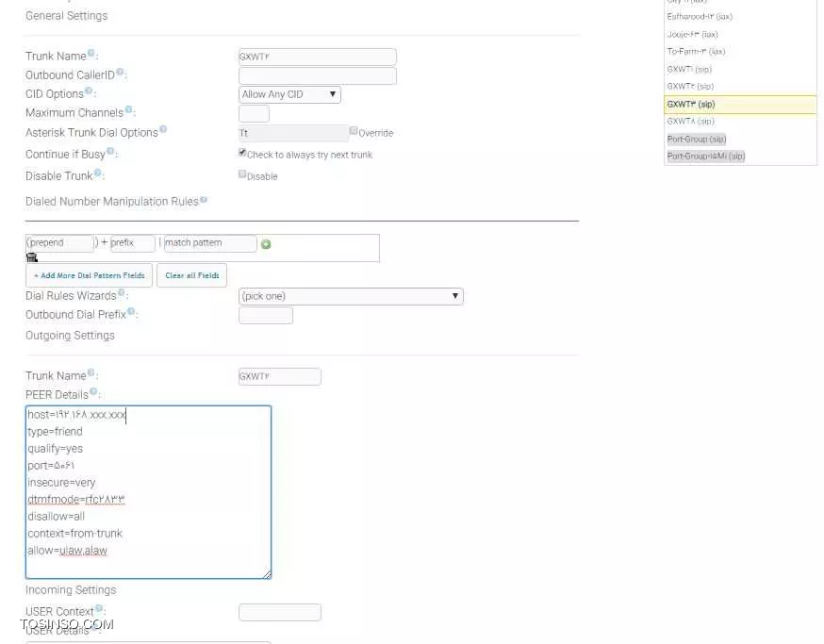Image resolution: width=824 pixels, height=644 pixels.
Task: Select the Jooje (iax) trunk in list
Action: pos(692,34)
